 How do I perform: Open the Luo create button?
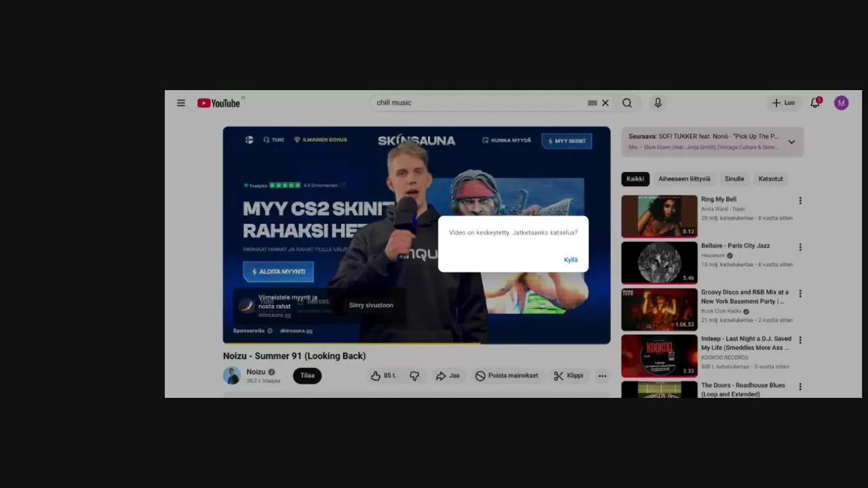pyautogui.click(x=783, y=103)
